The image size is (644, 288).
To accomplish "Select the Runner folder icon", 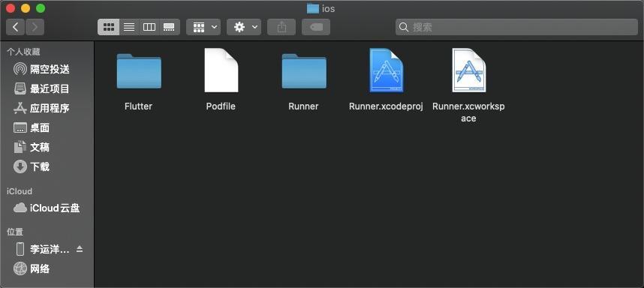I will 304,71.
